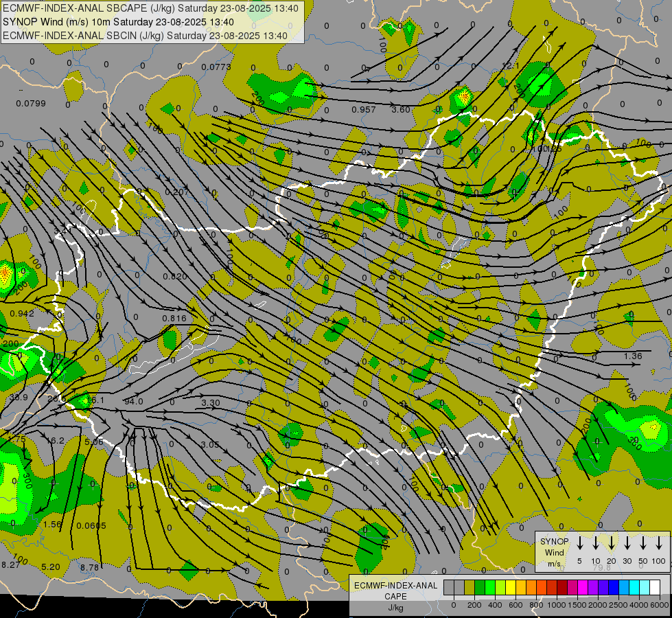
Task: Click the 0.0799 value on the map
Action: [31, 104]
